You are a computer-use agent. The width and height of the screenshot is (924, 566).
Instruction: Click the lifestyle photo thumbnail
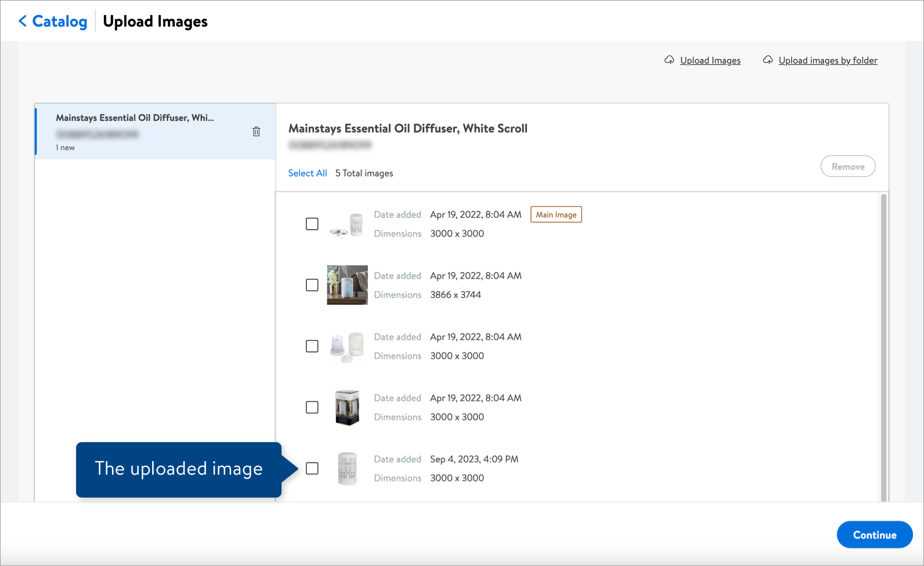[347, 285]
